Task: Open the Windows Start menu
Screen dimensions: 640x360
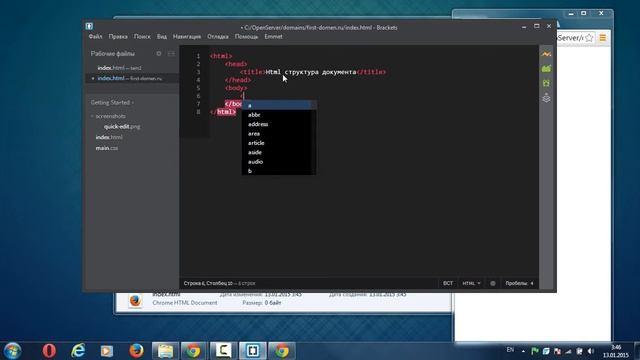Action: point(12,351)
